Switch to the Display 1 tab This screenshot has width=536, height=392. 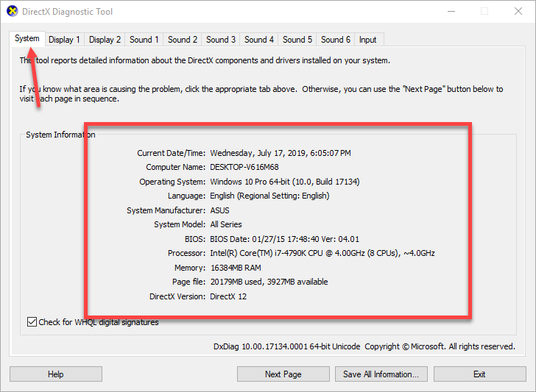coord(64,40)
